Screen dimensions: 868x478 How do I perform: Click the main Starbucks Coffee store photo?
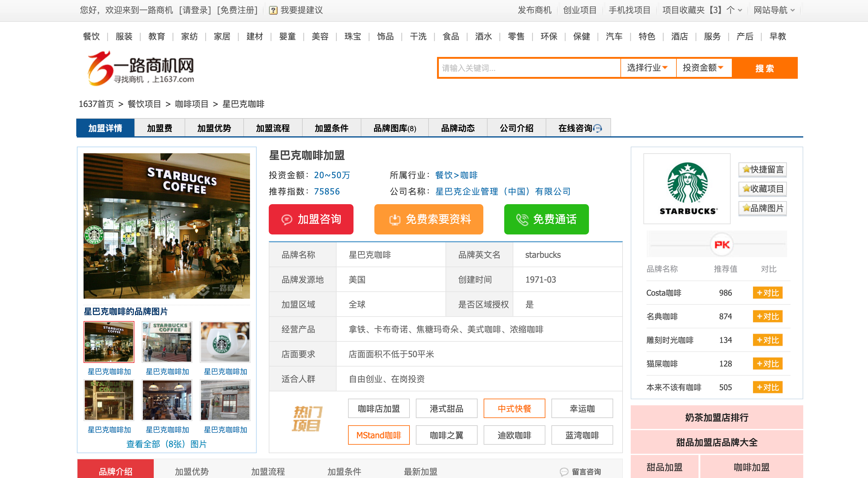point(166,226)
